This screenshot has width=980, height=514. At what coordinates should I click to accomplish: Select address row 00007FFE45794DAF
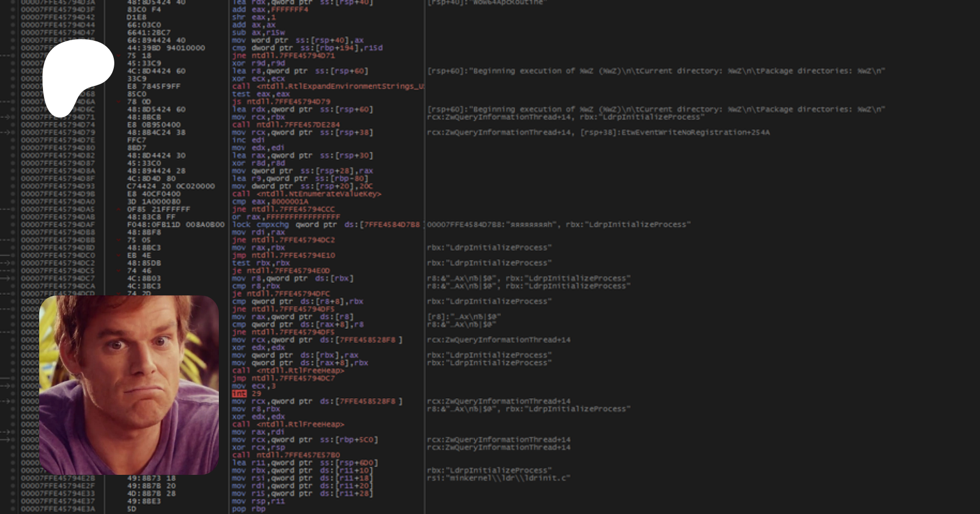click(x=58, y=225)
